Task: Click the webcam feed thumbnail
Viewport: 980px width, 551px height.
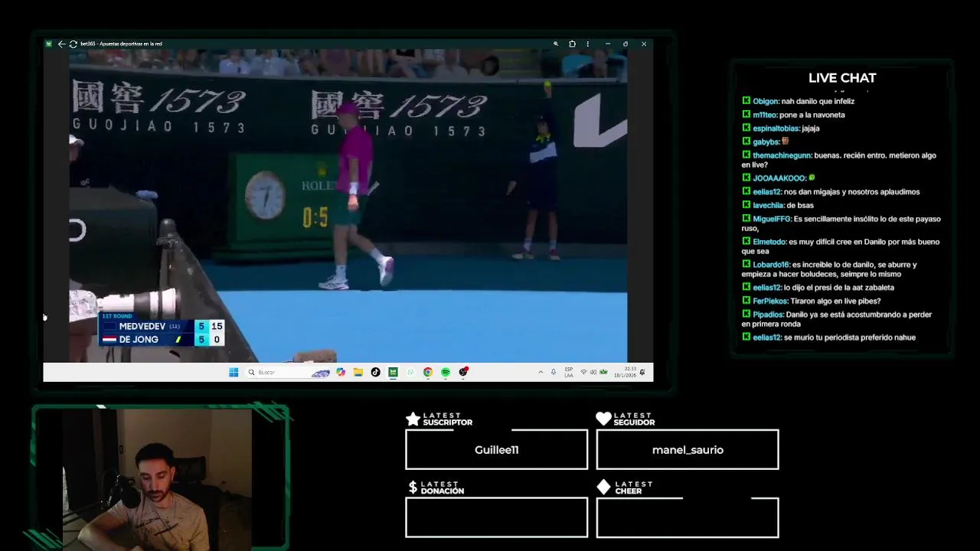Action: [x=157, y=479]
